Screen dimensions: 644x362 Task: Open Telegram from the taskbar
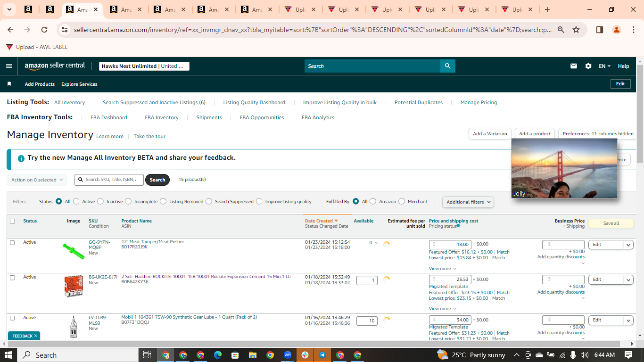322,355
